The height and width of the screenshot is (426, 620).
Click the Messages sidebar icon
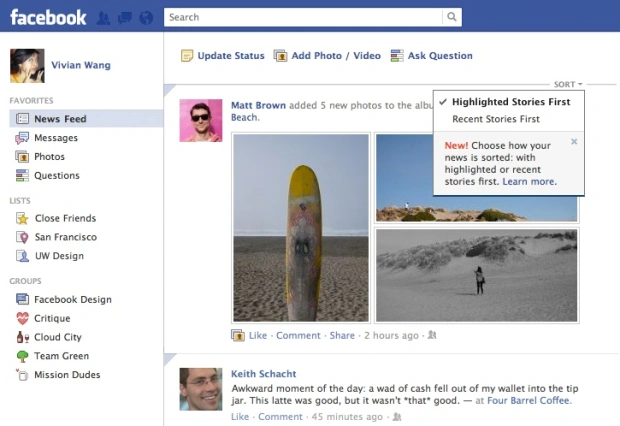point(22,138)
